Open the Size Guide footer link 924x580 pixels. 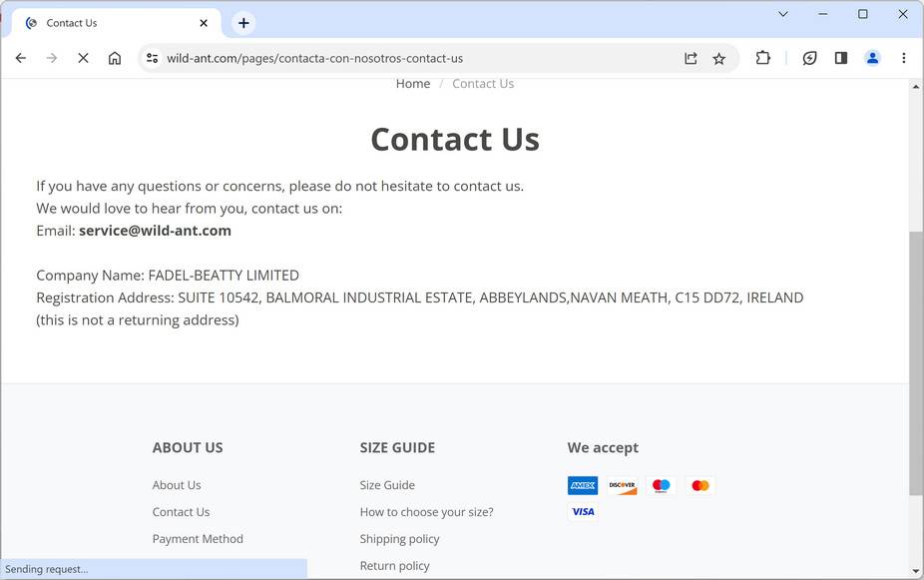click(x=387, y=485)
